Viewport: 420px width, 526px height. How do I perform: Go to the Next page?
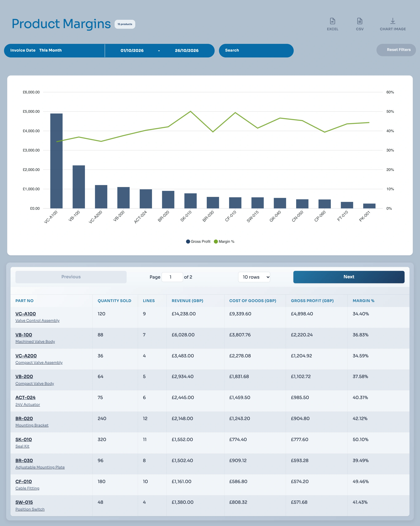(x=349, y=277)
